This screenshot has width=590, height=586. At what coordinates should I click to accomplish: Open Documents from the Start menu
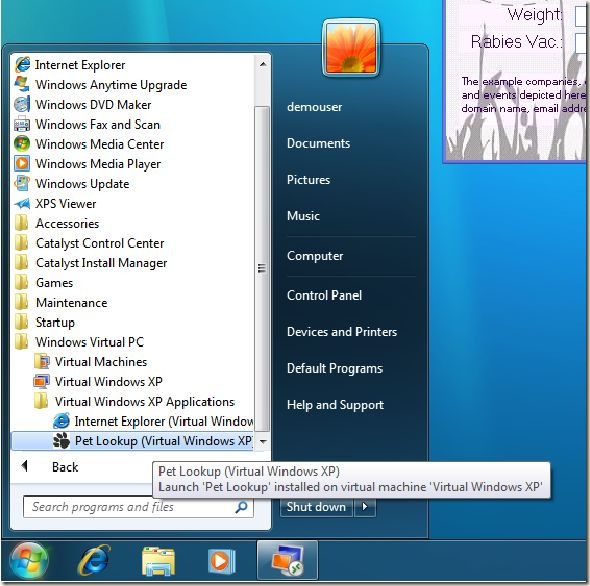tap(318, 143)
